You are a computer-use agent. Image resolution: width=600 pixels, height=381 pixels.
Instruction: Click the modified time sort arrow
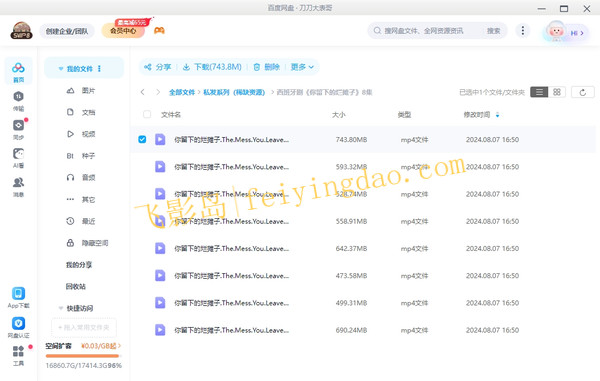(497, 115)
